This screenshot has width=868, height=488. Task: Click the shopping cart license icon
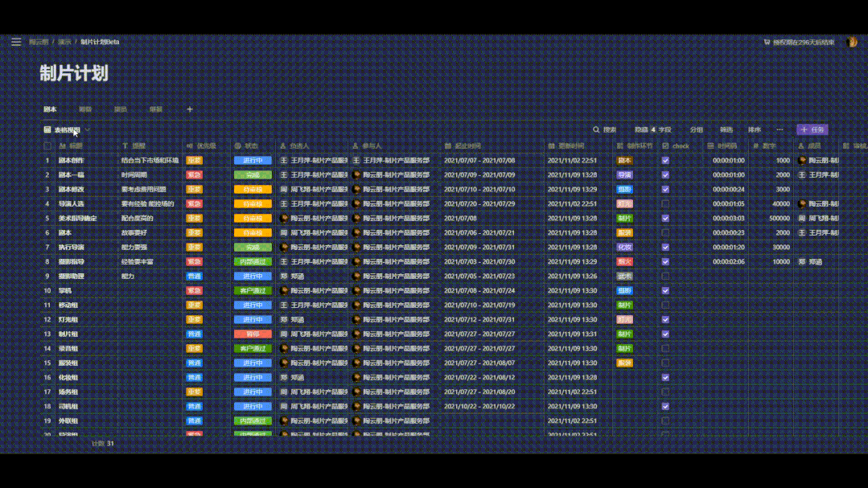point(767,42)
